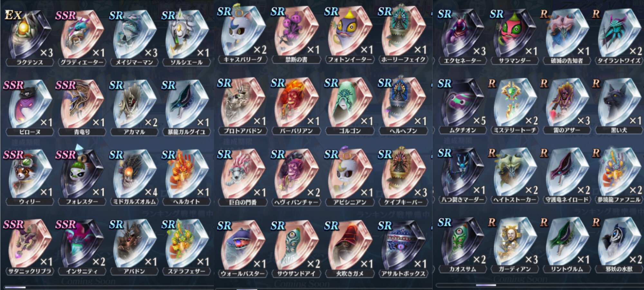The width and height of the screenshot is (644, 290).
Task: Click the scroll indicator below left panel
Action: (15, 287)
